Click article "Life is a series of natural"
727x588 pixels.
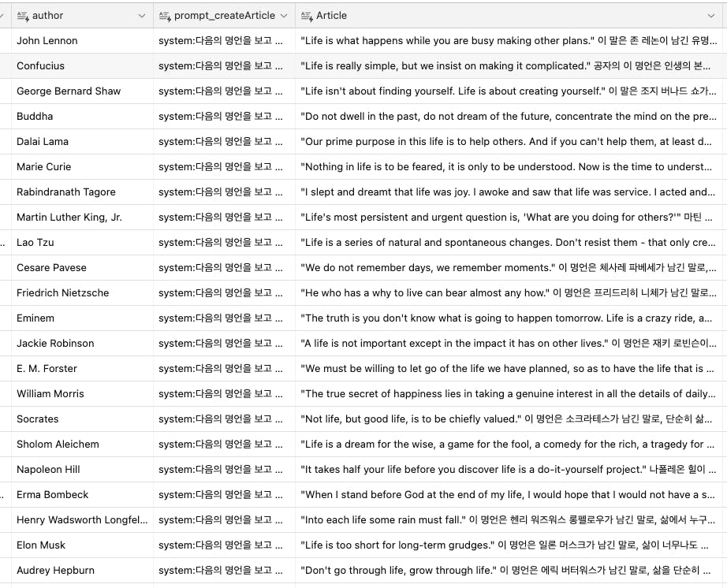pyautogui.click(x=510, y=242)
